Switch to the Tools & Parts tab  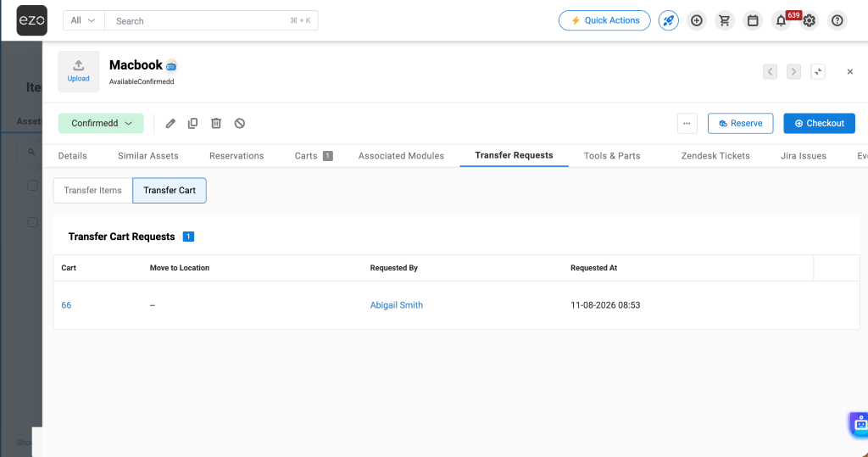coord(612,156)
